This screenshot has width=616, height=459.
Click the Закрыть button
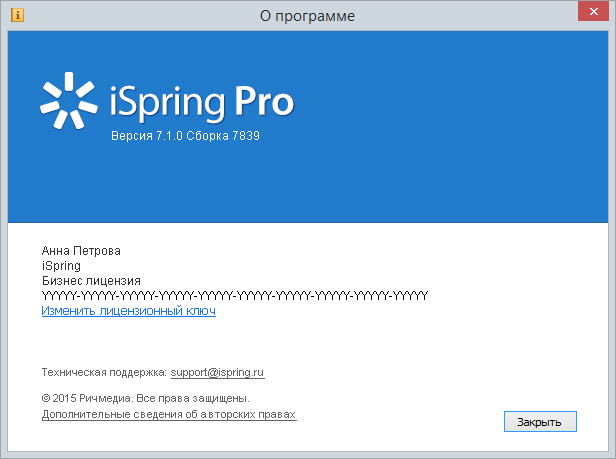tap(540, 422)
